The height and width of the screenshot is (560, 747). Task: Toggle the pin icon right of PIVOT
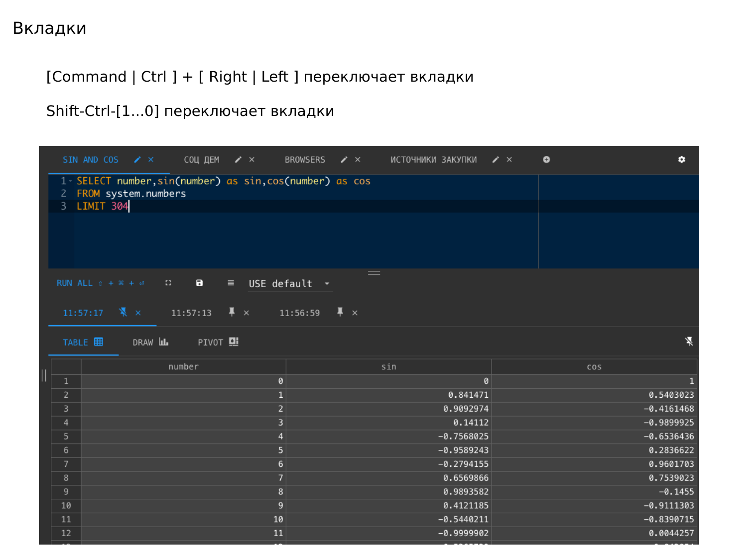pos(689,341)
